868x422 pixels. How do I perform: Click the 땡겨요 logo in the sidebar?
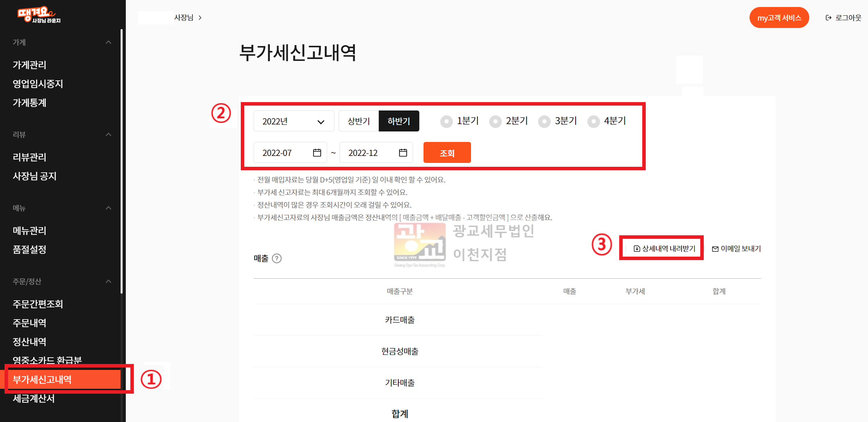pos(39,15)
